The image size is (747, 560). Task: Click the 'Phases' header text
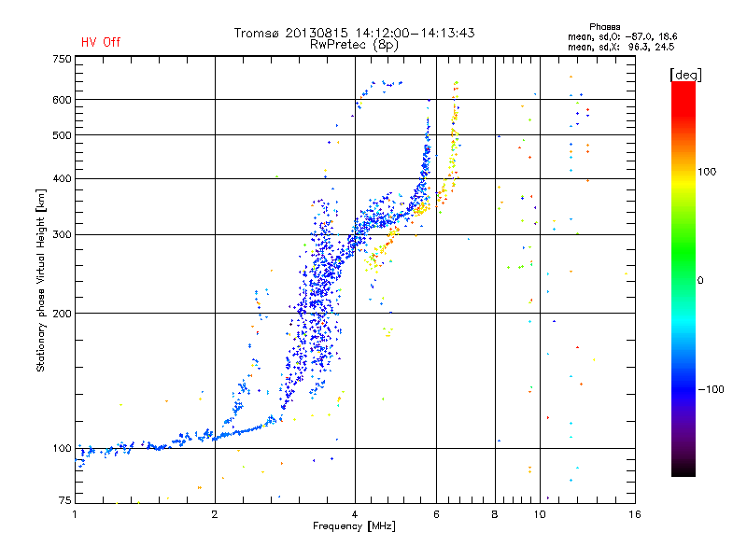(604, 27)
